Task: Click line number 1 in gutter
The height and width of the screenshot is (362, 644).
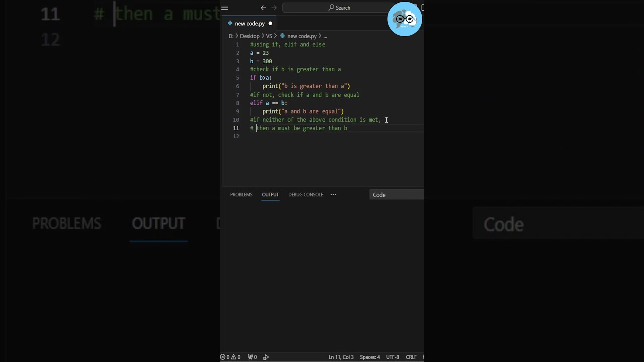Action: point(238,45)
